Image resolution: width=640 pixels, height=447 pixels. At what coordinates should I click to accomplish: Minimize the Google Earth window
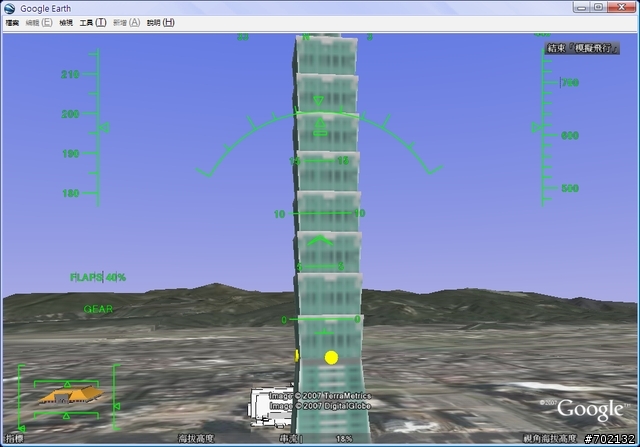pos(582,7)
